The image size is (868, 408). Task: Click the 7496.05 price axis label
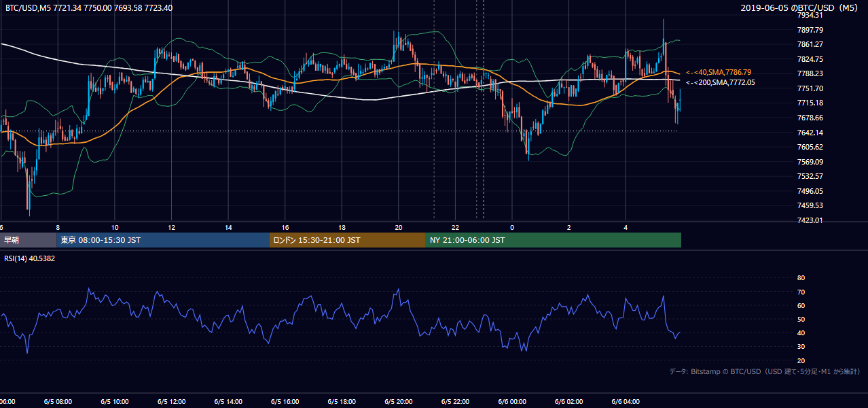[811, 191]
